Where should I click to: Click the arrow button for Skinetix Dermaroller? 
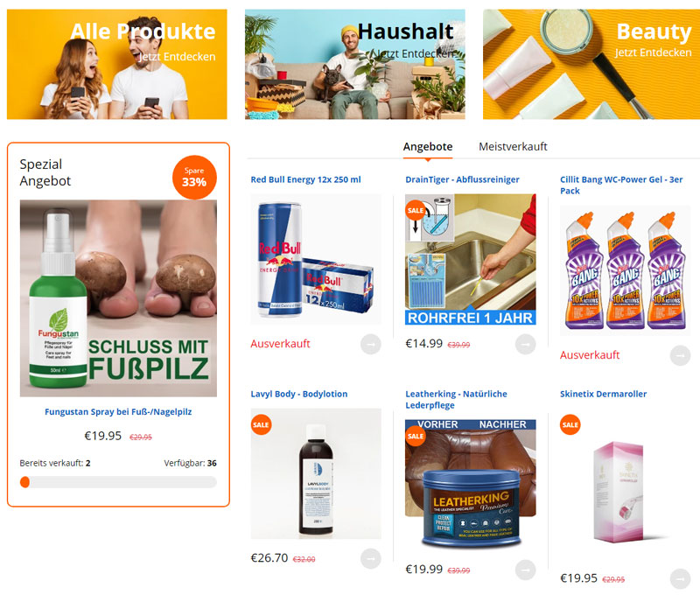[x=681, y=579]
